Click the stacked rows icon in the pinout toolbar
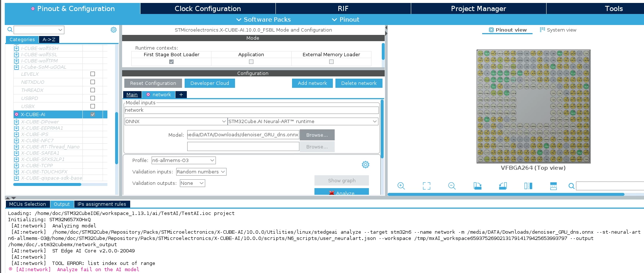Viewport: 644px width, 273px height. [554, 186]
